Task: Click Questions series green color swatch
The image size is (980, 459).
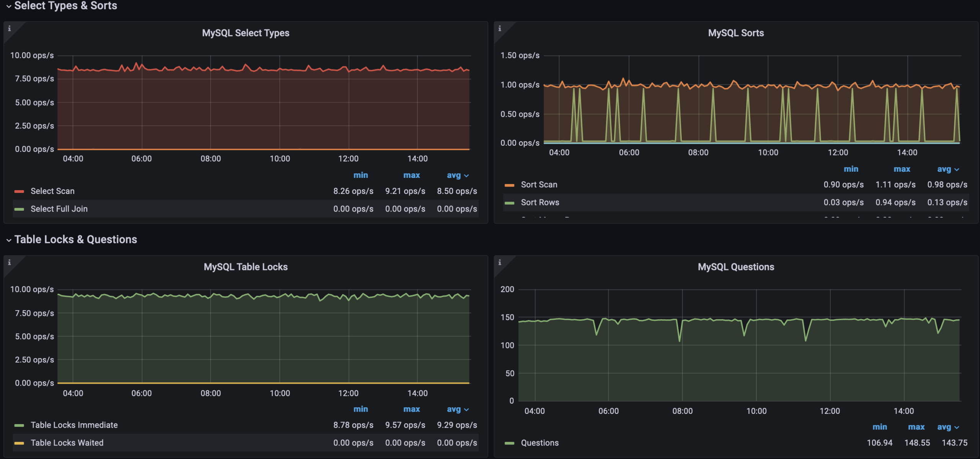Action: 509,443
